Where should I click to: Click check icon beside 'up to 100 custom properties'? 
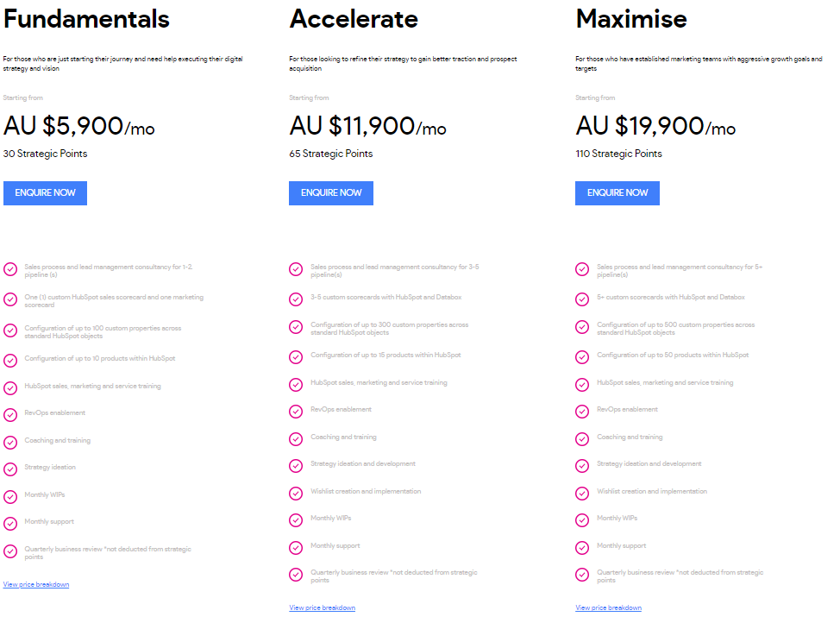[x=10, y=330]
